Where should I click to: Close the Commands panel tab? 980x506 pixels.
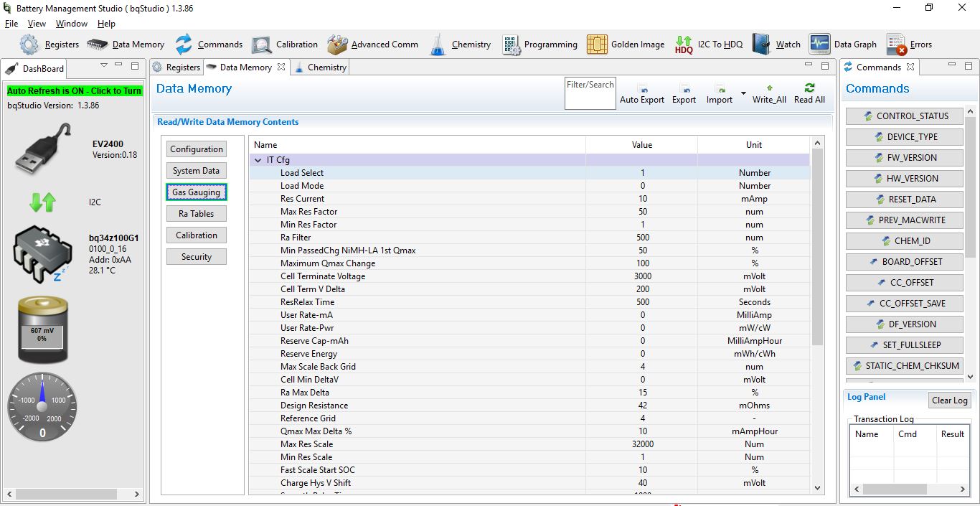(910, 67)
